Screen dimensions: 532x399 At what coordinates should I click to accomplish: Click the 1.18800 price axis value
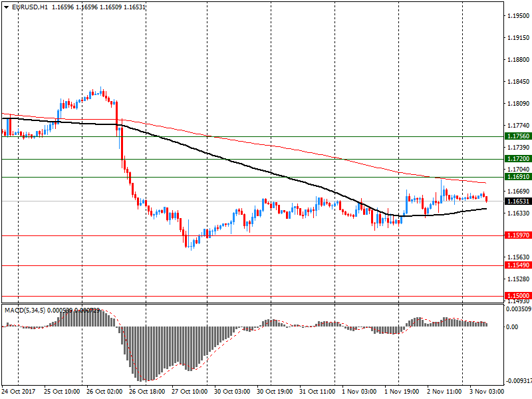[518, 60]
